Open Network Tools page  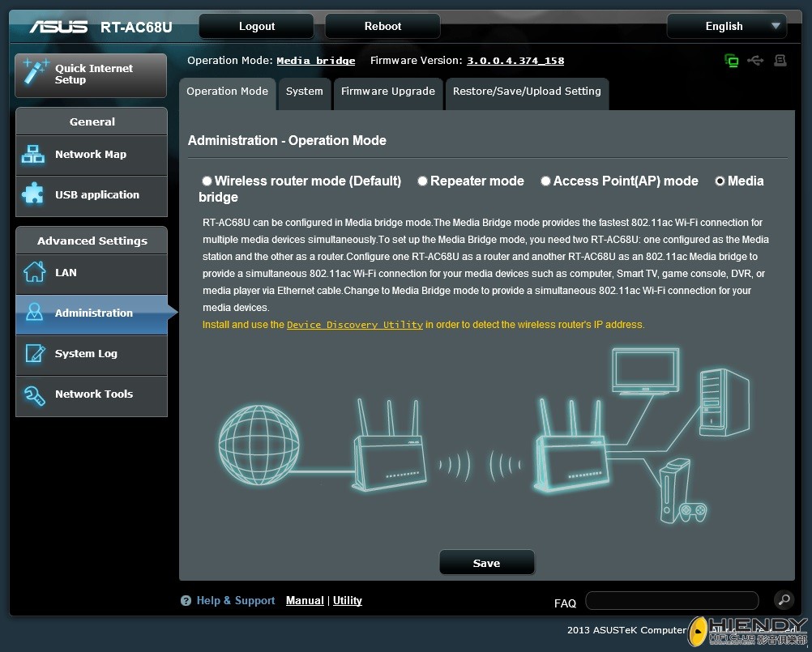click(92, 396)
